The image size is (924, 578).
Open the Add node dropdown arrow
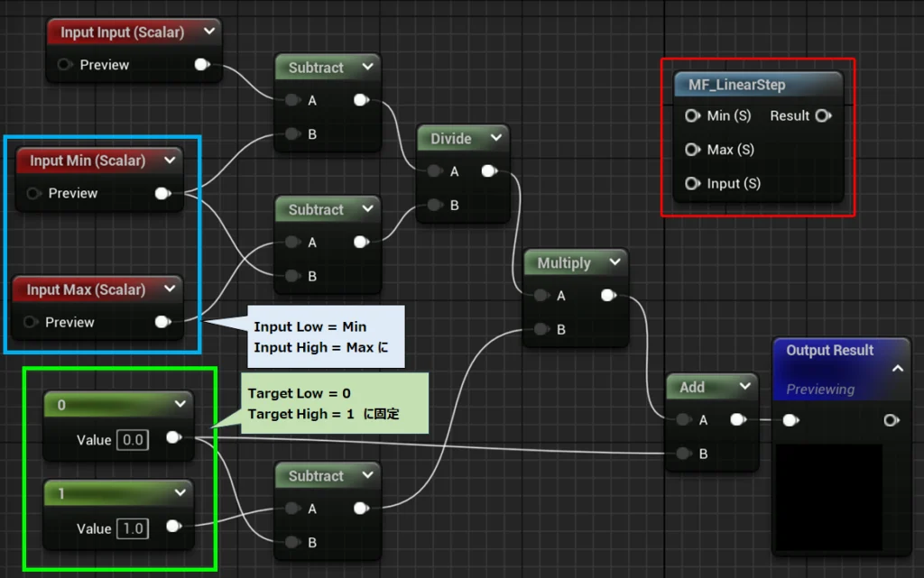point(744,386)
